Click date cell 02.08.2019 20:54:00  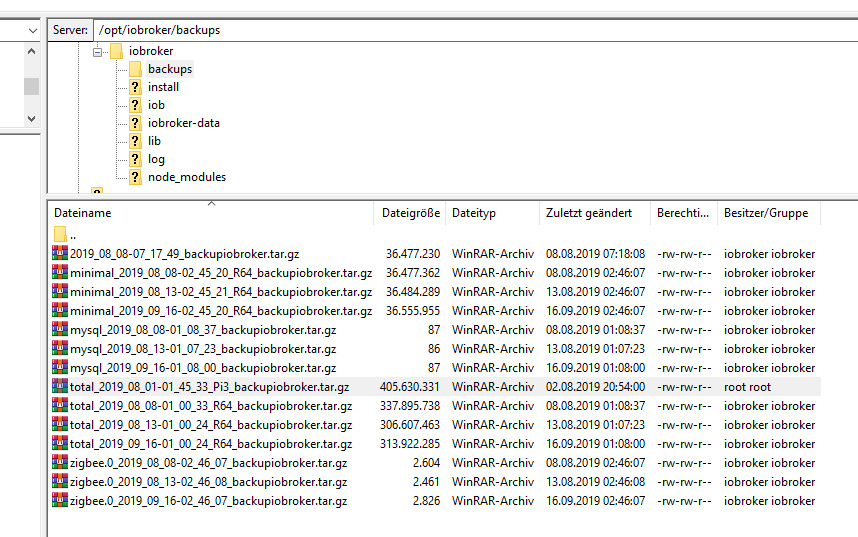pos(595,387)
